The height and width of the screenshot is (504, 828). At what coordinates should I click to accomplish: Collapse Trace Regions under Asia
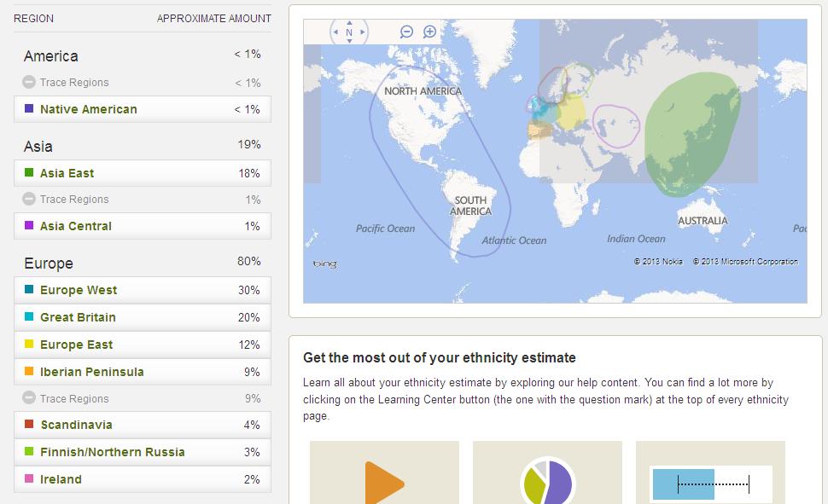pyautogui.click(x=29, y=200)
